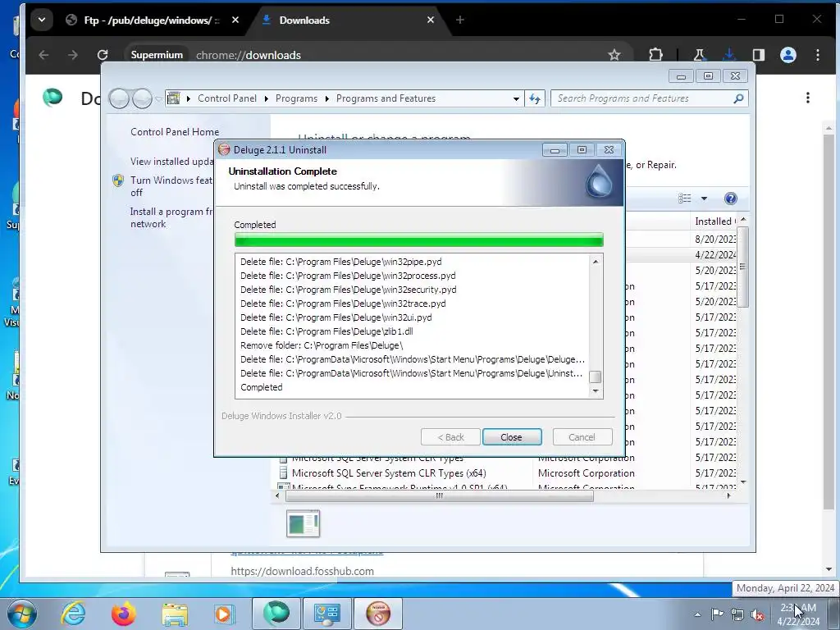Click the uninstall log scroll up arrow
The width and height of the screenshot is (840, 630).
tap(596, 262)
